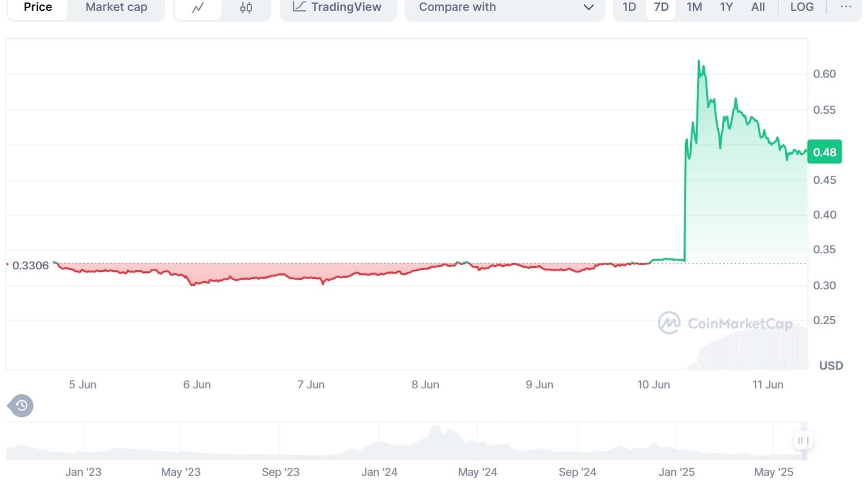
Task: Click the 0.25 axis value
Action: [x=825, y=320]
